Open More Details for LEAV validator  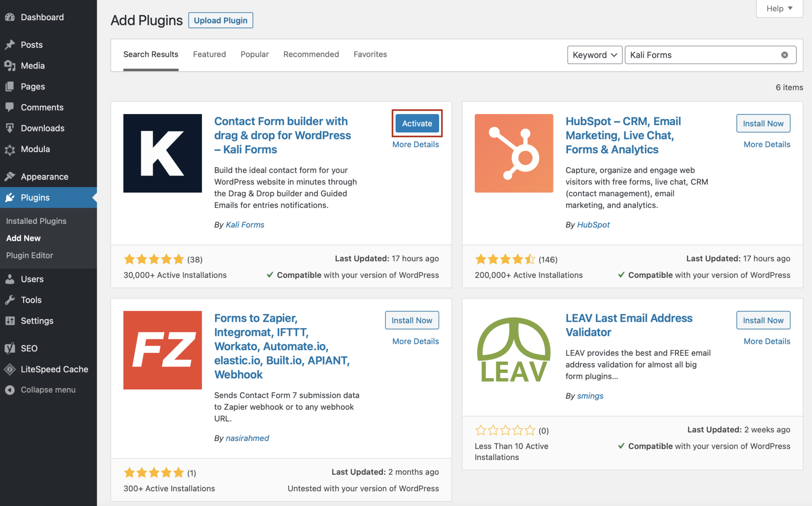coord(766,341)
